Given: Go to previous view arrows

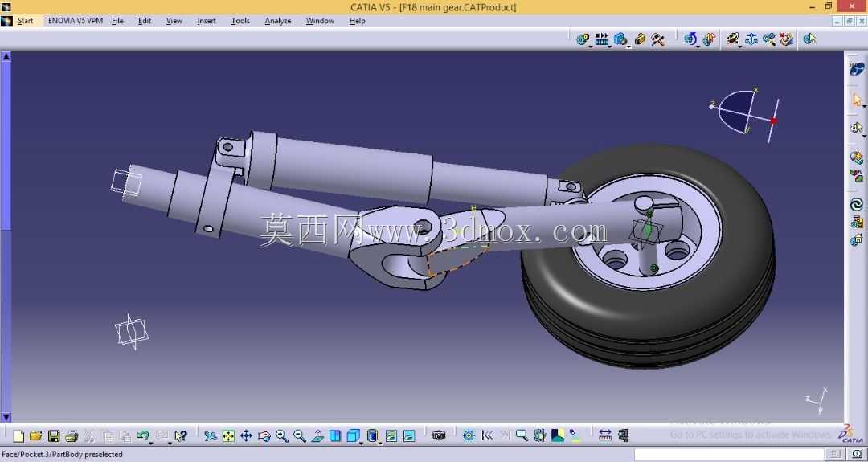Looking at the screenshot, I should click(x=487, y=435).
